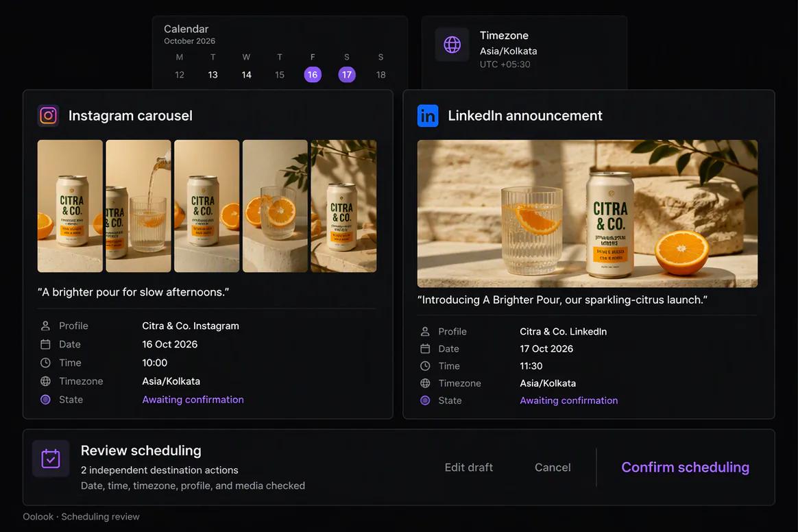The height and width of the screenshot is (532, 798).
Task: Click the LinkedIn logo icon
Action: click(428, 116)
